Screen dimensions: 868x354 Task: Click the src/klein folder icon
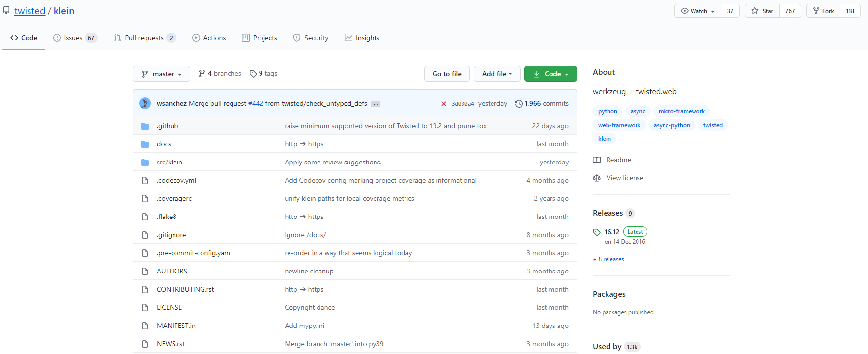click(x=145, y=163)
